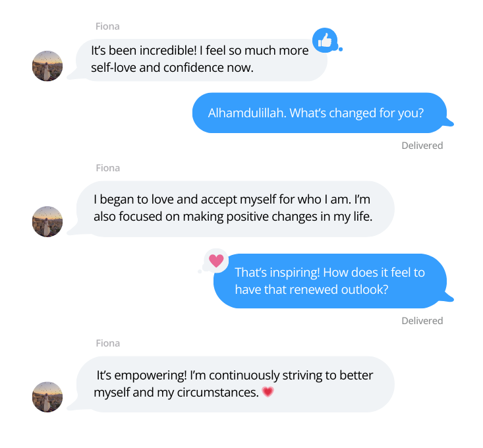
Task: Select the "Alhamdulillah. What's changed for you?" bubble
Action: coord(319,113)
